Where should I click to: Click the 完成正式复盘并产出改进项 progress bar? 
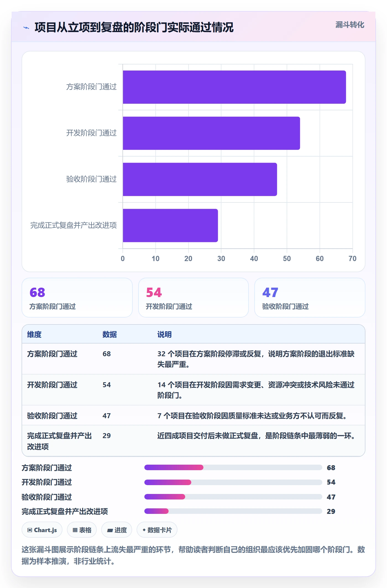click(233, 511)
